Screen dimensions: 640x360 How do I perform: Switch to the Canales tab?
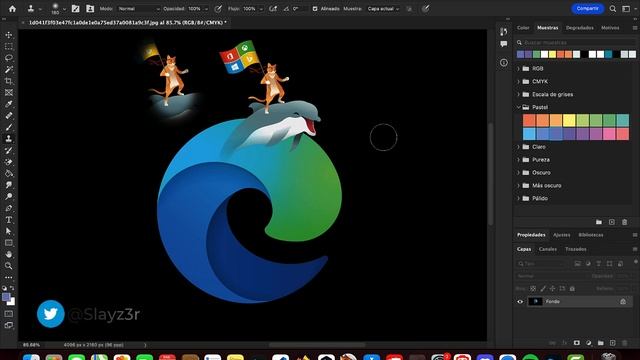[548, 249]
